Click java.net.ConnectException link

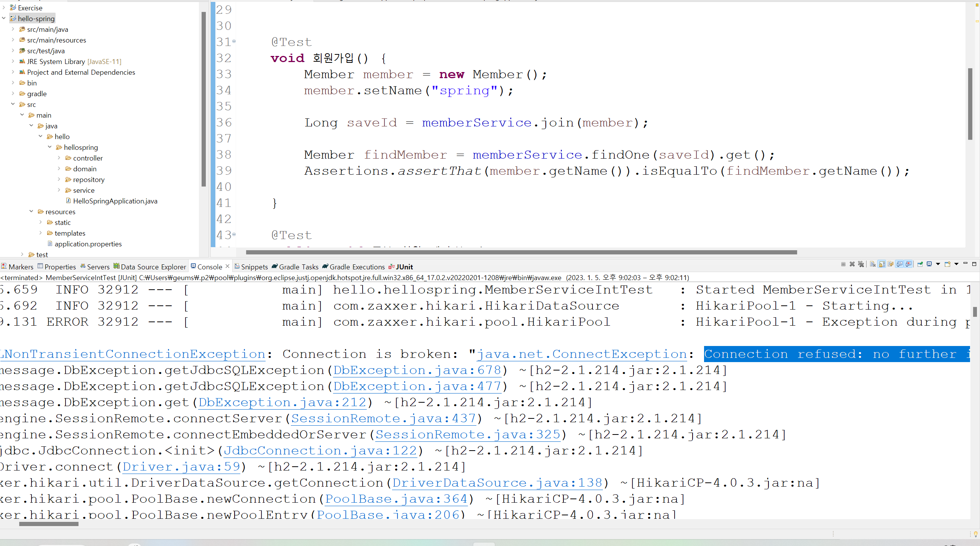coord(582,354)
